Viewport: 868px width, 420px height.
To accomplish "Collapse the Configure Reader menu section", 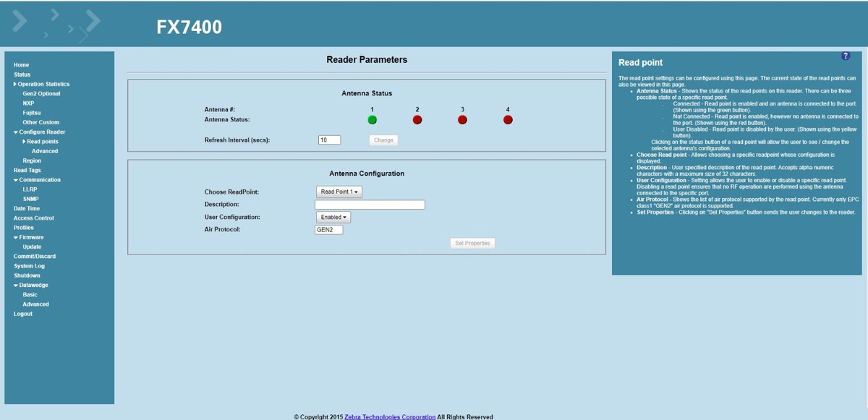I will 39,132.
